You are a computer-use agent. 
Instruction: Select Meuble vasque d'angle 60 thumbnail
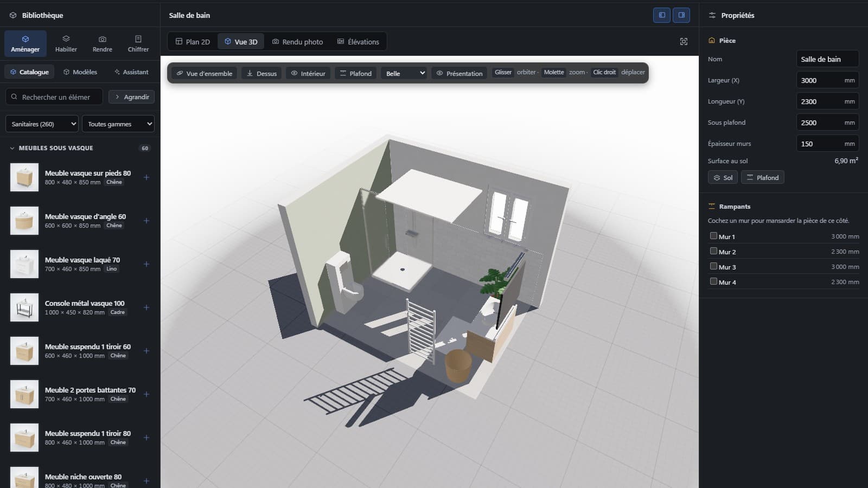(24, 221)
